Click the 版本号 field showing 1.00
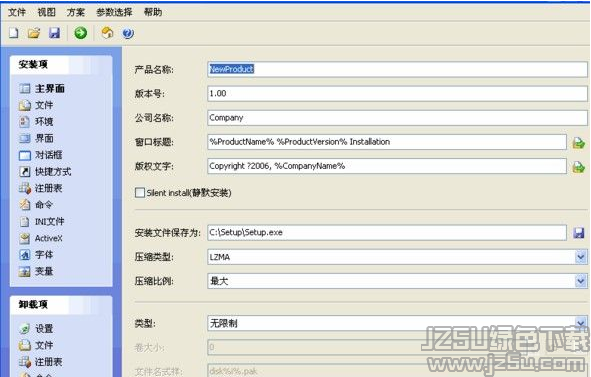 (x=397, y=93)
